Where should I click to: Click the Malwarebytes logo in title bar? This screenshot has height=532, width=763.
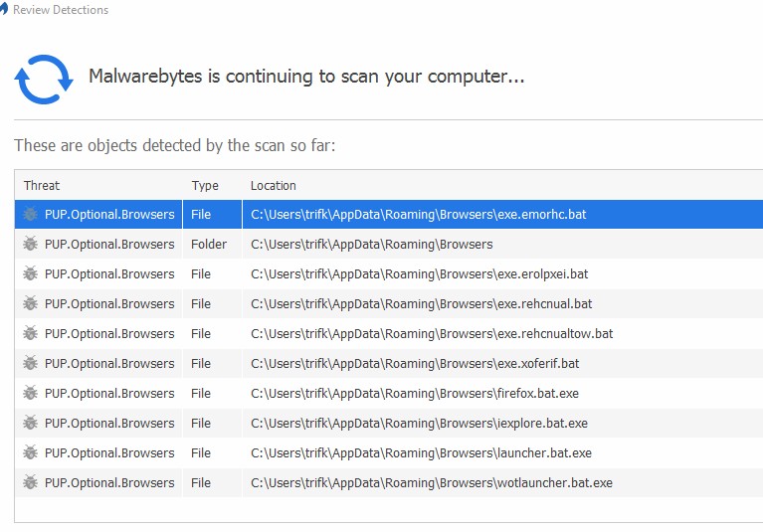pos(3,9)
